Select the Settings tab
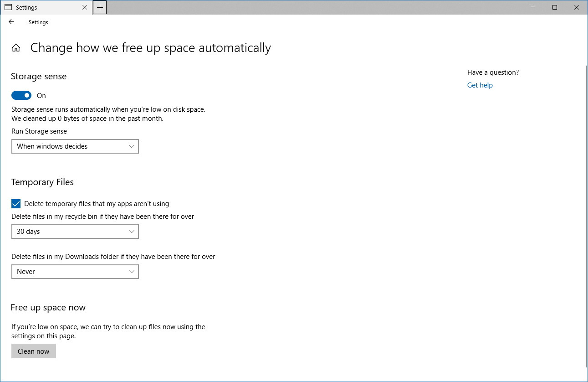588x382 pixels. coord(46,7)
